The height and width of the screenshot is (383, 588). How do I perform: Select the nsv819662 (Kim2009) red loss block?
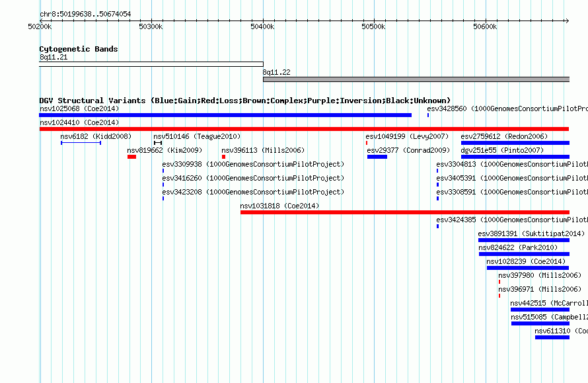tap(131, 157)
